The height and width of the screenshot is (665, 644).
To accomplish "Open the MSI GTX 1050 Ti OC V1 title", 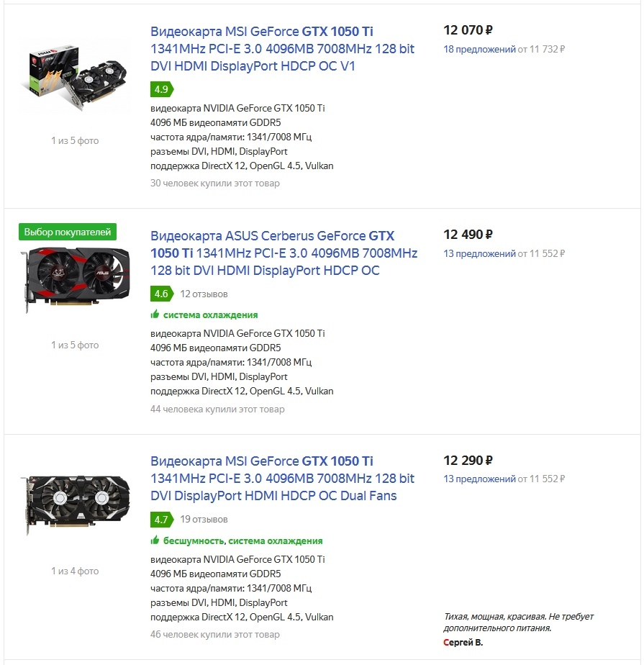I will coord(262,49).
